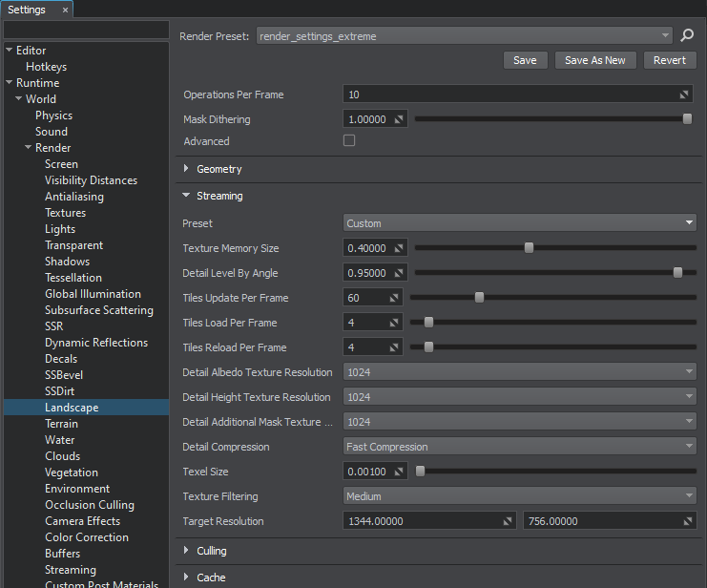Click the drag icon in Detail Level By Angle field
The width and height of the screenshot is (707, 588).
399,273
